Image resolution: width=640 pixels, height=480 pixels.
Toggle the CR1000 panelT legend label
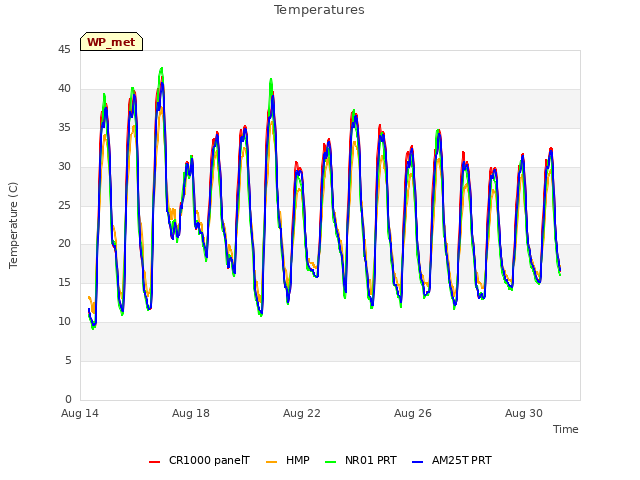209,460
